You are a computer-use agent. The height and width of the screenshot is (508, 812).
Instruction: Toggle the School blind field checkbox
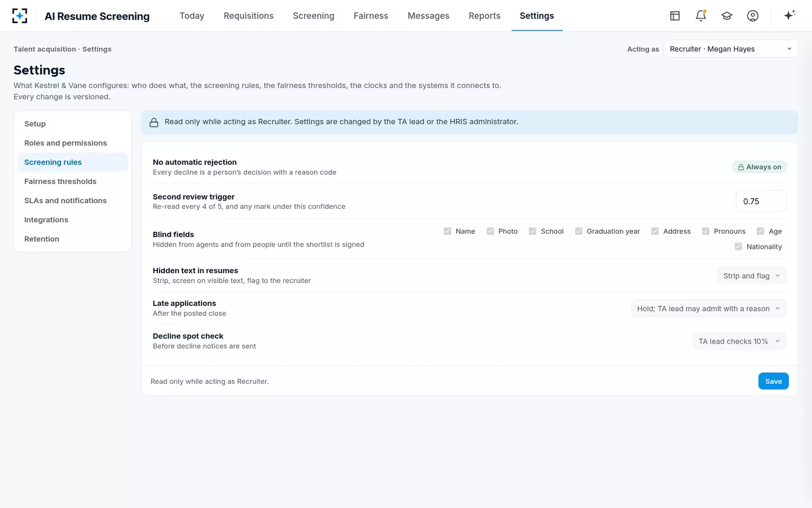(532, 231)
